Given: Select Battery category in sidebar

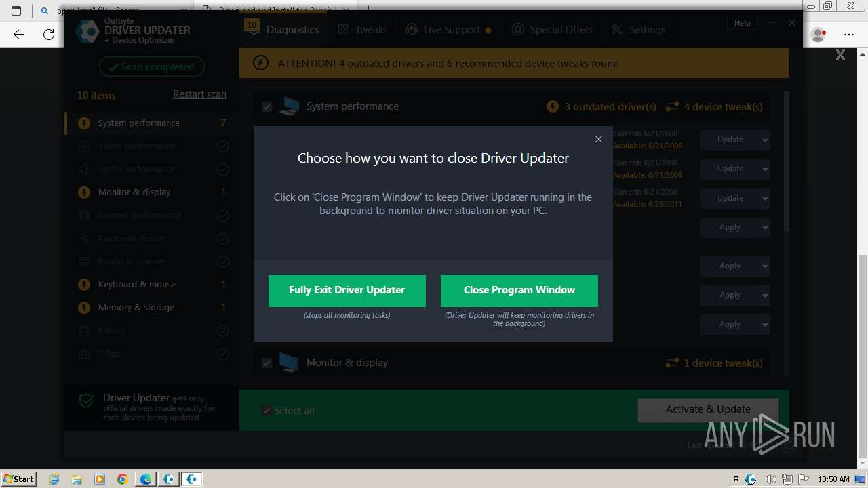Looking at the screenshot, I should 152,330.
